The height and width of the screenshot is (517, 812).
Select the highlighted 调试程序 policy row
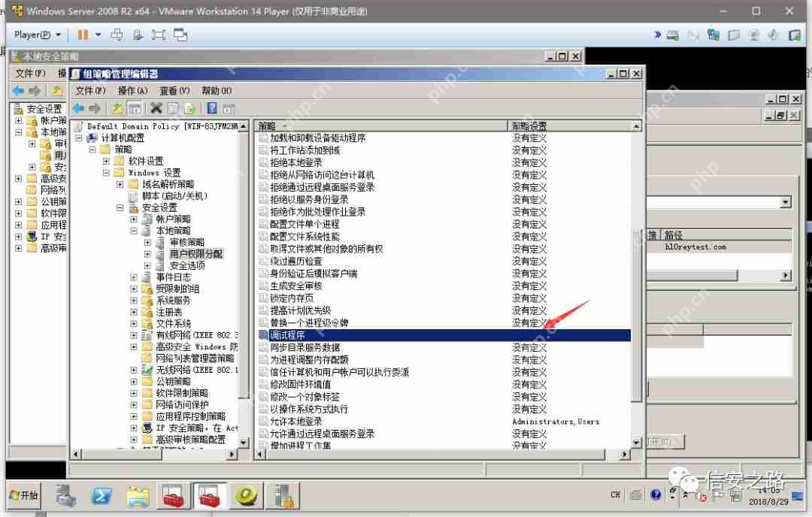point(444,335)
